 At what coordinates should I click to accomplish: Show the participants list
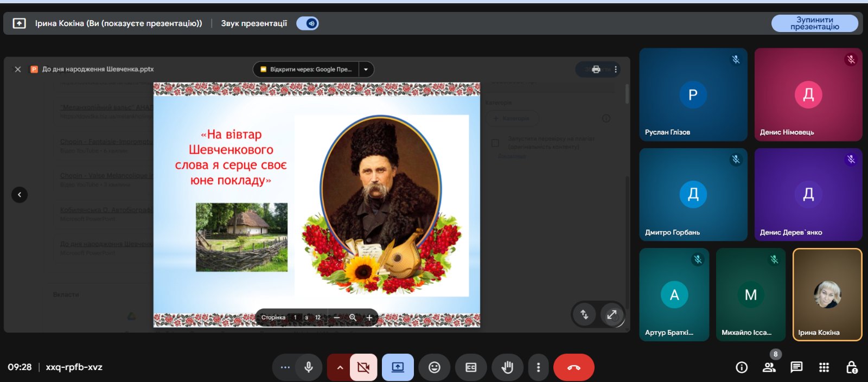(x=769, y=367)
